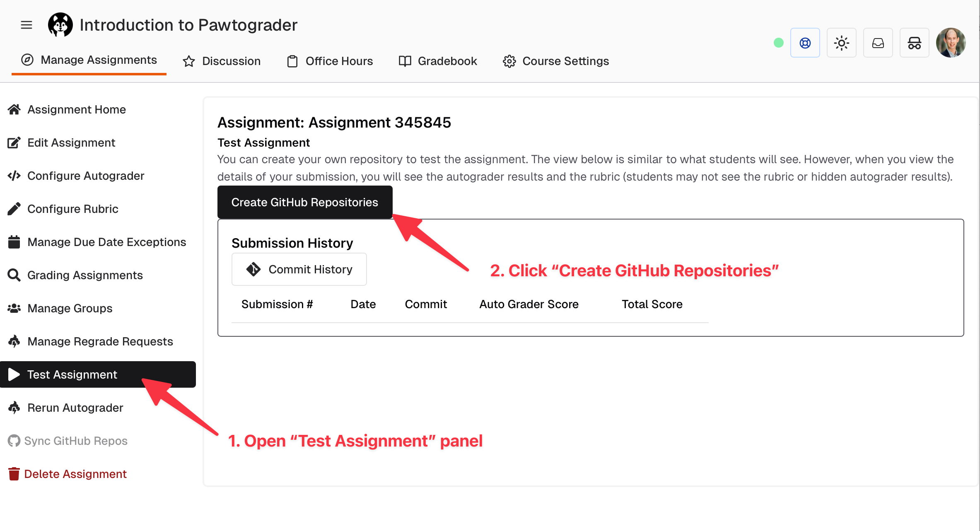Click the magnifier icon beside Grading Assignments
The height and width of the screenshot is (531, 980).
click(14, 275)
